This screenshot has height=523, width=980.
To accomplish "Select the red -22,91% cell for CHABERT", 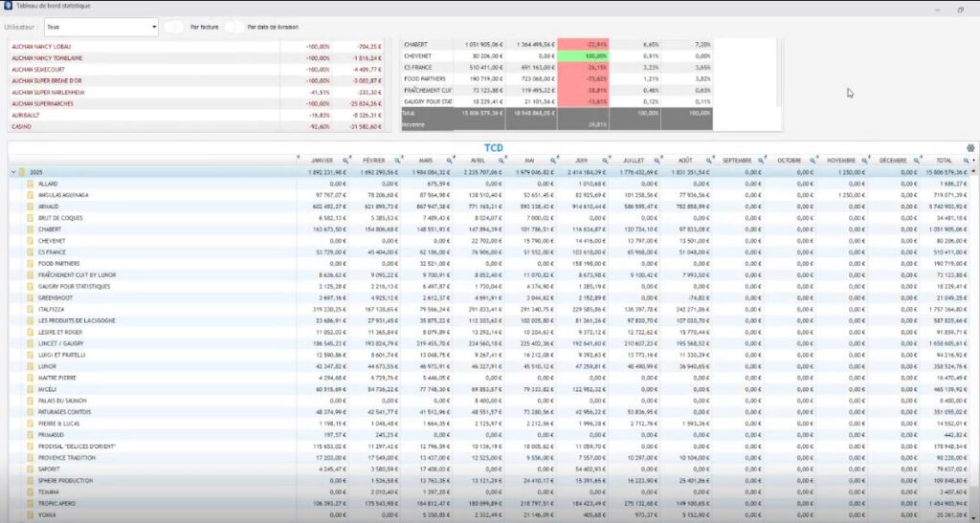I will [x=583, y=45].
